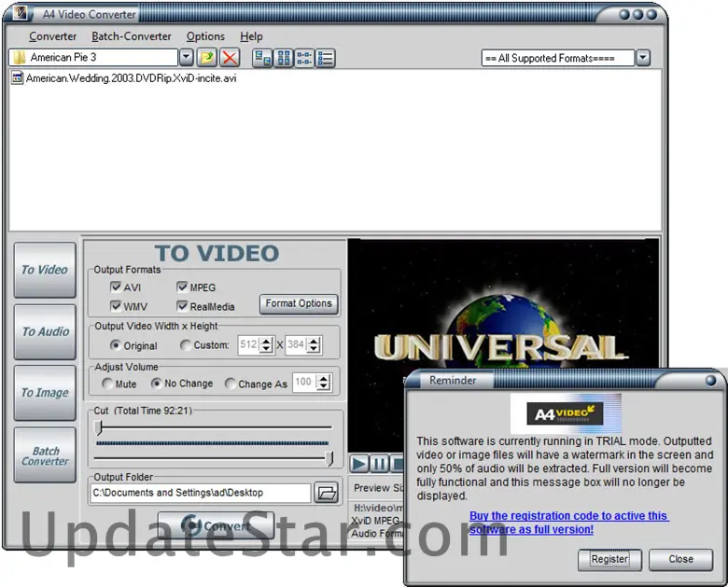Open Format Options
This screenshot has height=587, width=728.
coord(299,303)
